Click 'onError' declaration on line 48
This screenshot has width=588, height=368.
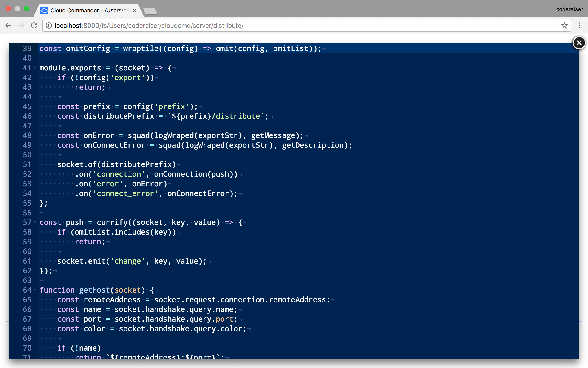(99, 135)
